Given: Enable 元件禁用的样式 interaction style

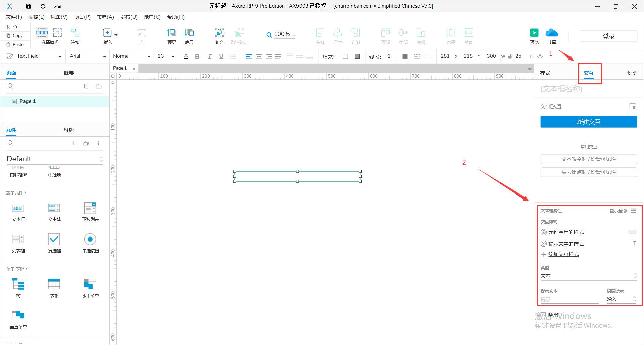Looking at the screenshot, I should coord(544,232).
